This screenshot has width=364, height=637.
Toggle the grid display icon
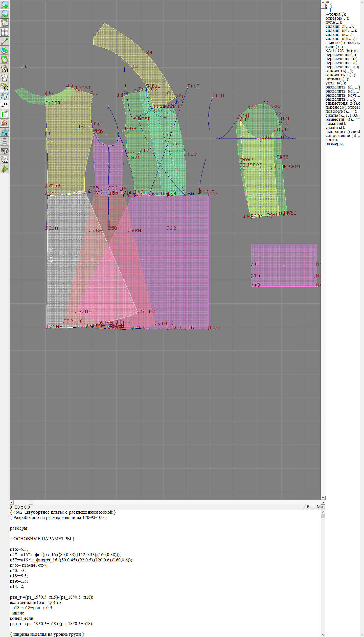(x=5, y=32)
